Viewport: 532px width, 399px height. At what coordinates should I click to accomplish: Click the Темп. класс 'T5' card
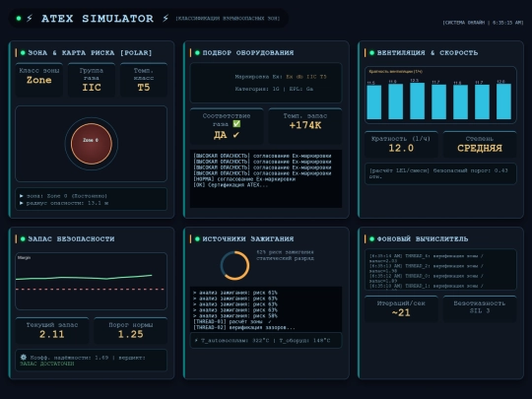coord(144,80)
